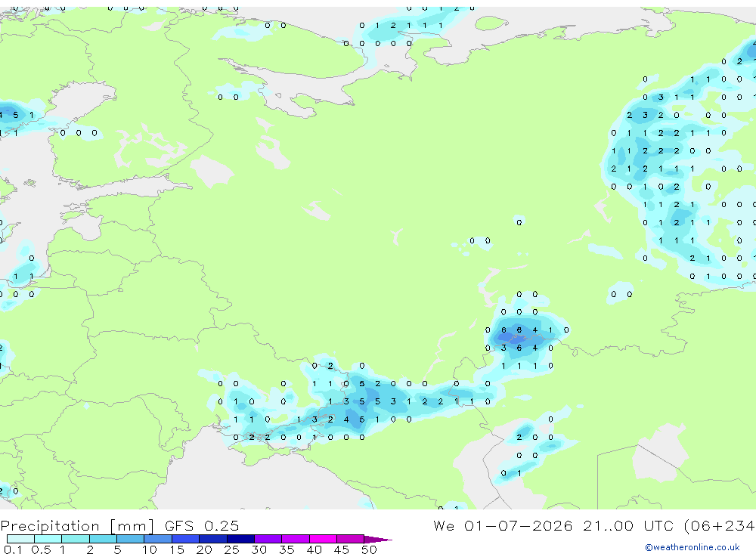This screenshot has width=756, height=554.
Task: Select the 35–40 mm purple legend box
Action: click(296, 539)
